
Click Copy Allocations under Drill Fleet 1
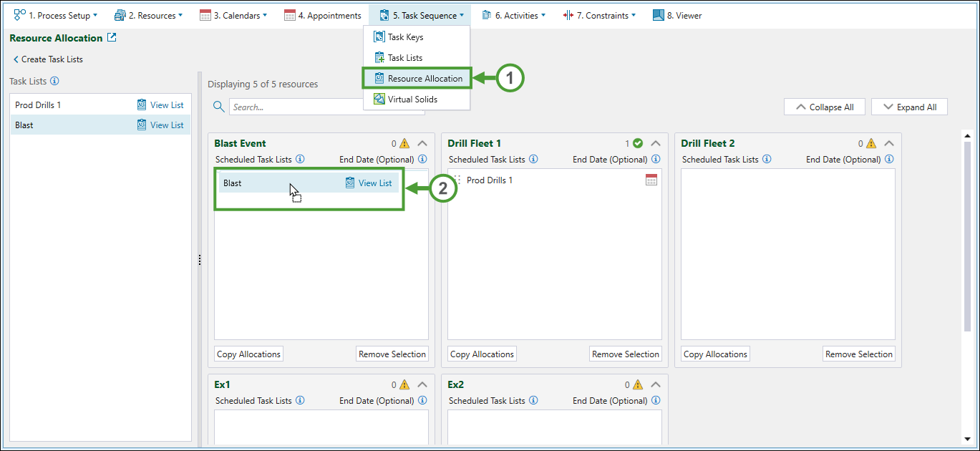coord(482,354)
